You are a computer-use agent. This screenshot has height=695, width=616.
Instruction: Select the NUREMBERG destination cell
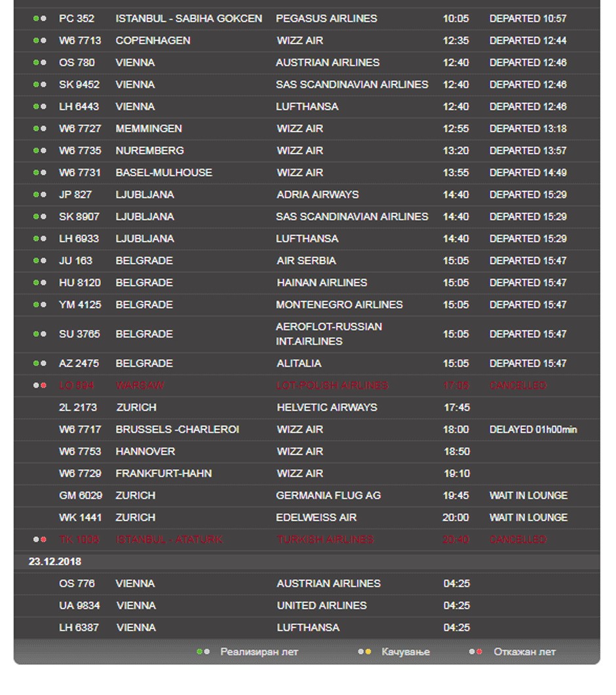(150, 151)
